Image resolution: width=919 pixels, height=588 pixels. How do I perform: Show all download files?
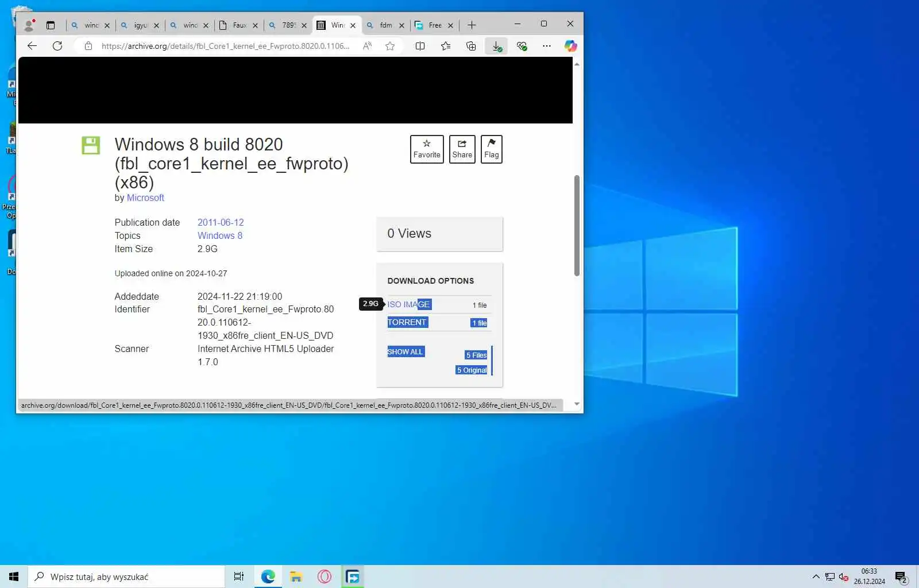(406, 351)
